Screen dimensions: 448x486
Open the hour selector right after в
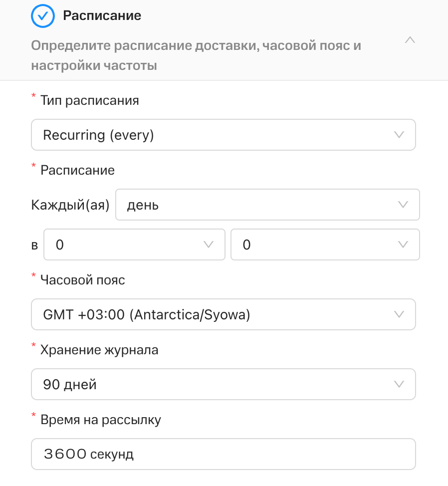(135, 244)
